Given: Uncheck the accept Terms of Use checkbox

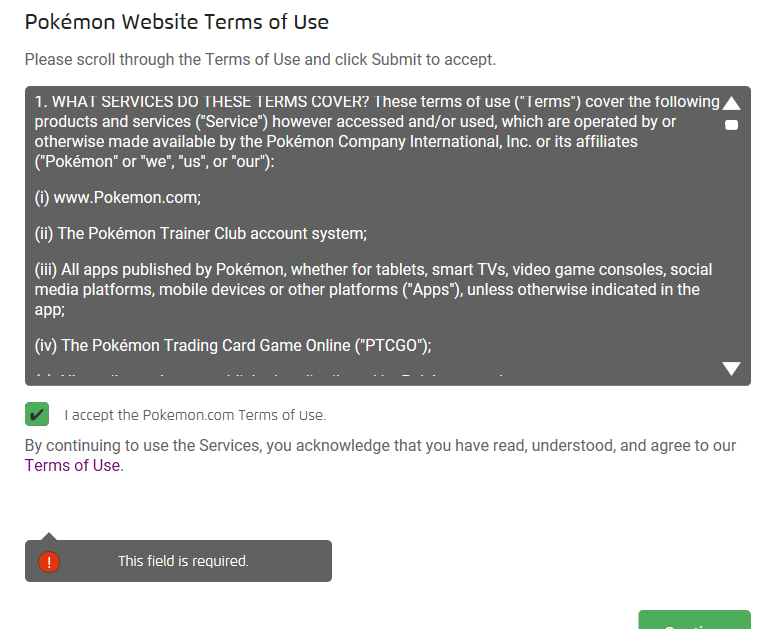Looking at the screenshot, I should (37, 414).
